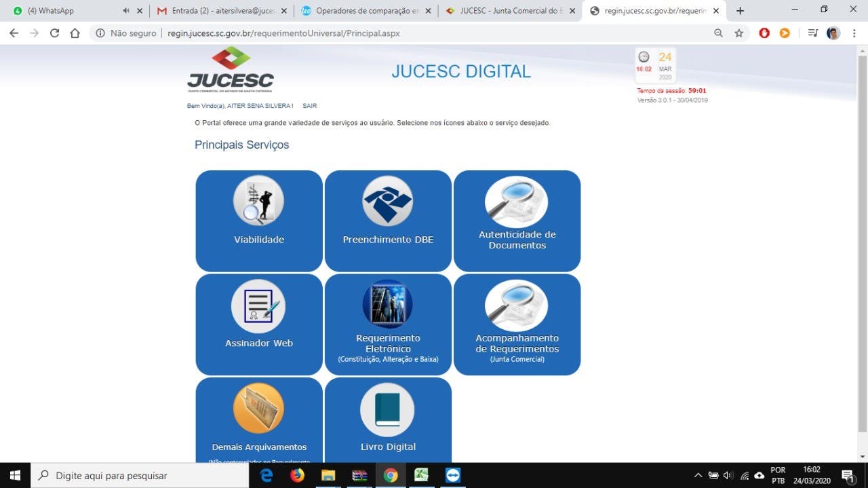
Task: Switch to the Gmail Entrada tab
Action: pyautogui.click(x=220, y=11)
